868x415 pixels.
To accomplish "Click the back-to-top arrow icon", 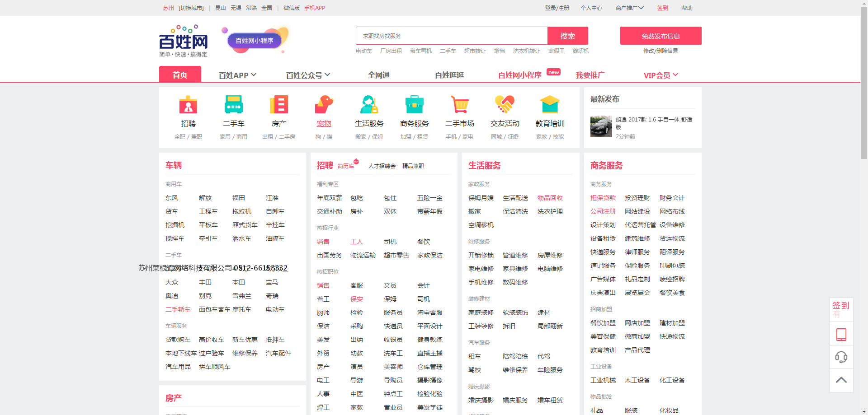I will 841,380.
